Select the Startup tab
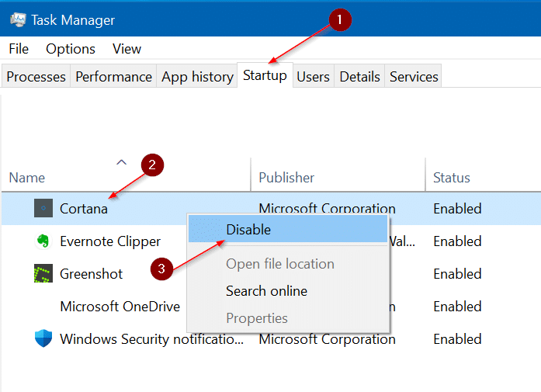Screen dimensions: 541x392 coord(265,75)
